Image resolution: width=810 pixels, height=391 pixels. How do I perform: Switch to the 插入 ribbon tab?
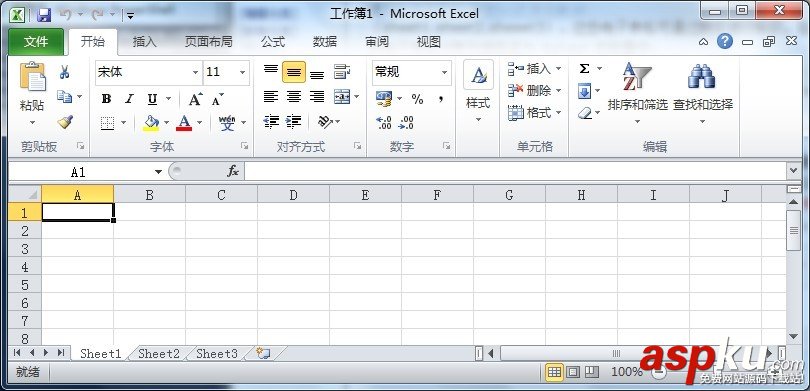click(x=145, y=42)
